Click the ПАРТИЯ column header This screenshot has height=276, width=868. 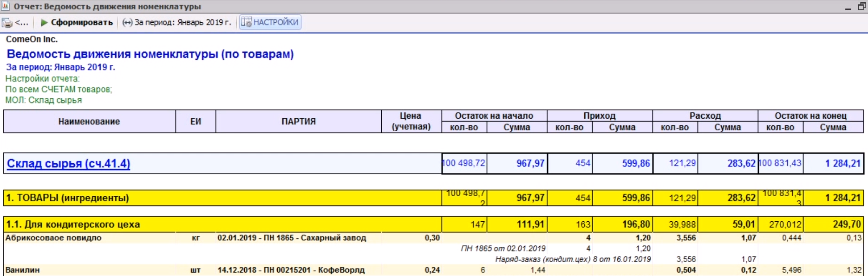point(299,122)
